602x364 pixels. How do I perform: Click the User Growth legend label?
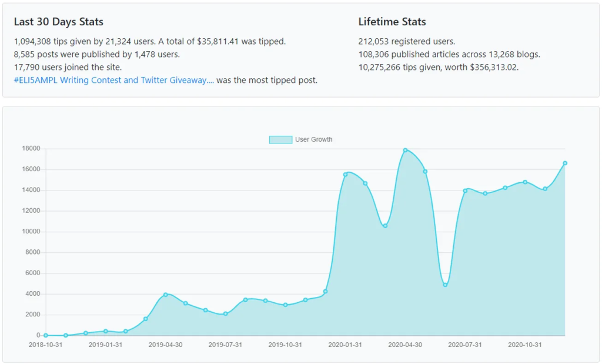[314, 139]
